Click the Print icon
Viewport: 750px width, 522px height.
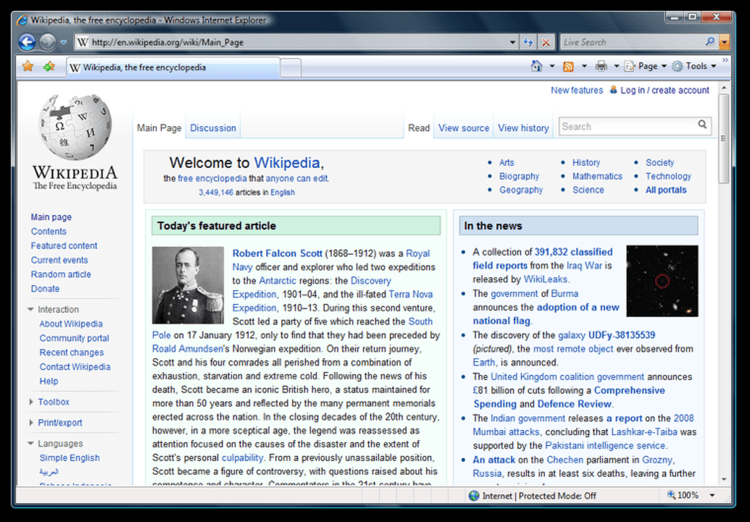point(601,66)
